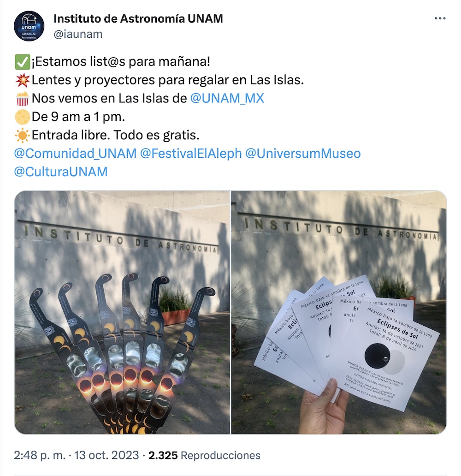Viewport: 461px width, 476px height.
Task: Click the Instituto de Astronomía UNAM profile avatar
Action: [x=29, y=26]
